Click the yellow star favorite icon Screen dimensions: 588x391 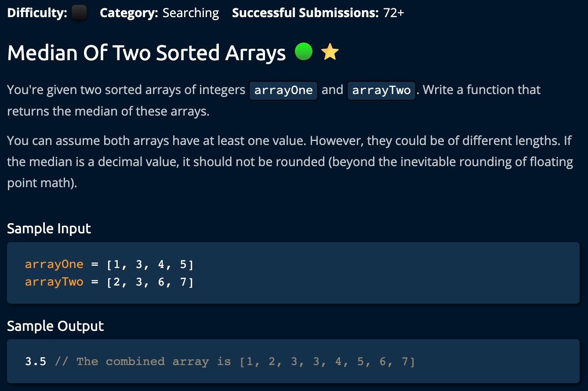330,52
